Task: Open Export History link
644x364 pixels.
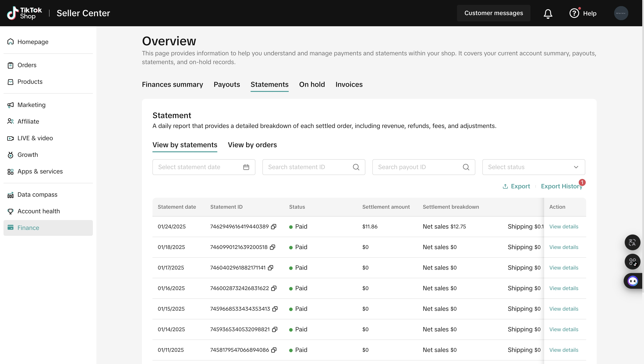Action: coord(561,186)
